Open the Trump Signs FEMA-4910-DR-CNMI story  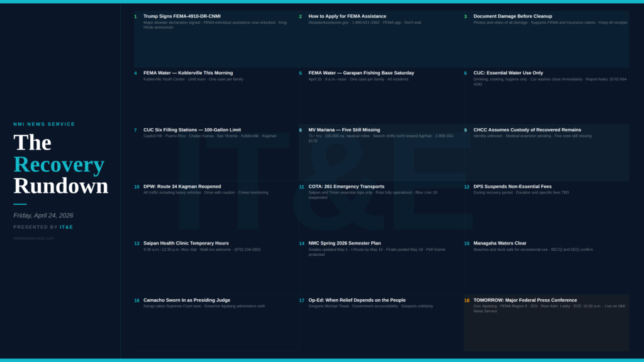pyautogui.click(x=182, y=16)
